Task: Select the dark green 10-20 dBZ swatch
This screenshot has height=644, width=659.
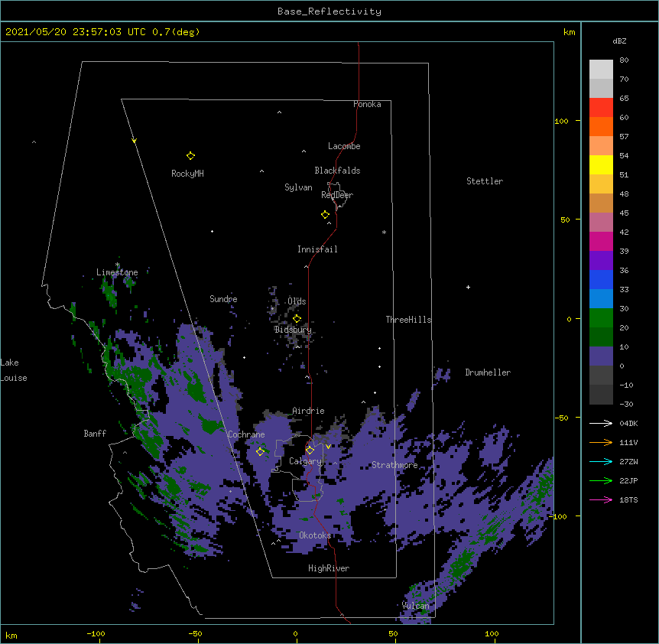Action: [601, 337]
